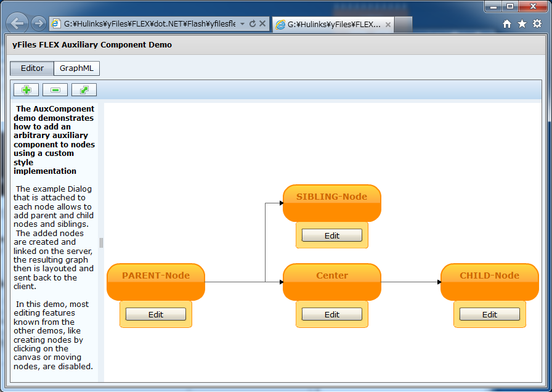Open favorites with the star icon
The image size is (552, 392).
(x=522, y=23)
